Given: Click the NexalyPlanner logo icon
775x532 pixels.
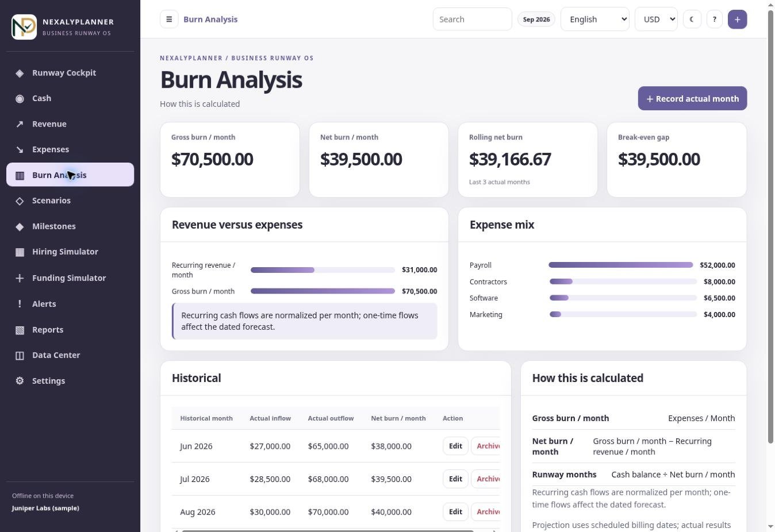Looking at the screenshot, I should 24,27.
